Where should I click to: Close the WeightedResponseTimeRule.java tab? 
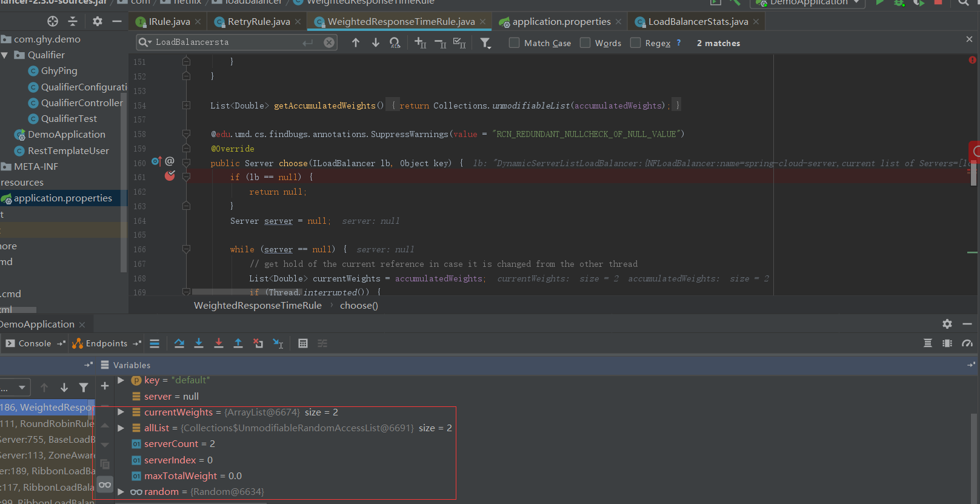click(482, 22)
